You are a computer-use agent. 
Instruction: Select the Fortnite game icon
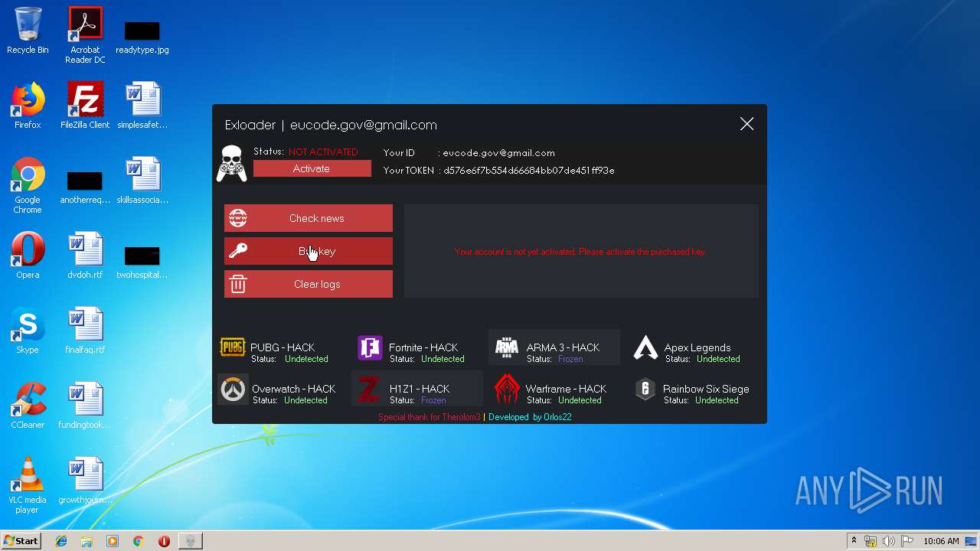(x=370, y=348)
